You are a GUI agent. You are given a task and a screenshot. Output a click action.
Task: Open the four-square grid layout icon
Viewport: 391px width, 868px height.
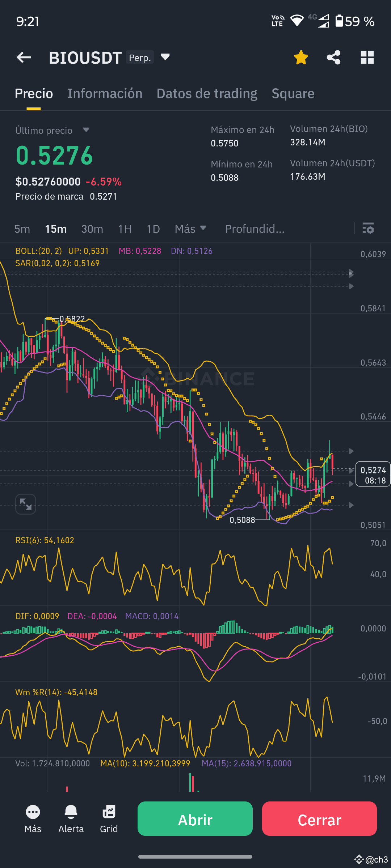367,57
